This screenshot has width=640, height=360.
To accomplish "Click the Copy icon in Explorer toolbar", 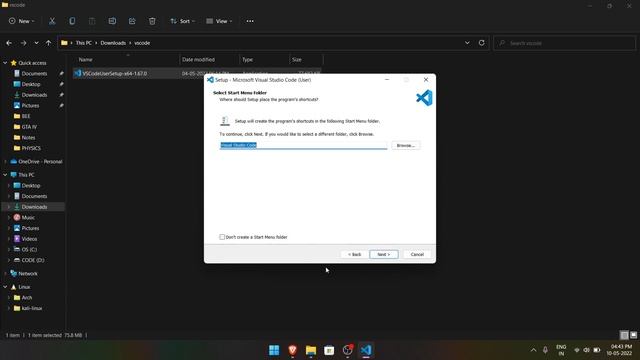I will [x=72, y=21].
